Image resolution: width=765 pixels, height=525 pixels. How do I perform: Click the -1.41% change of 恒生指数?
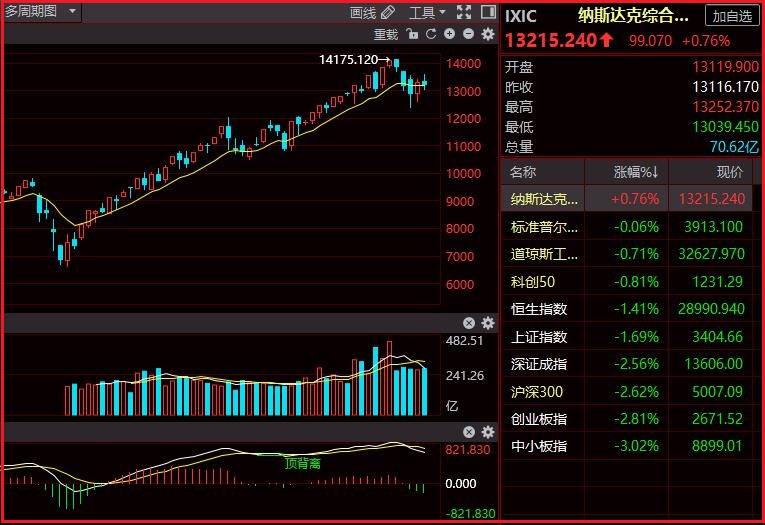point(636,309)
